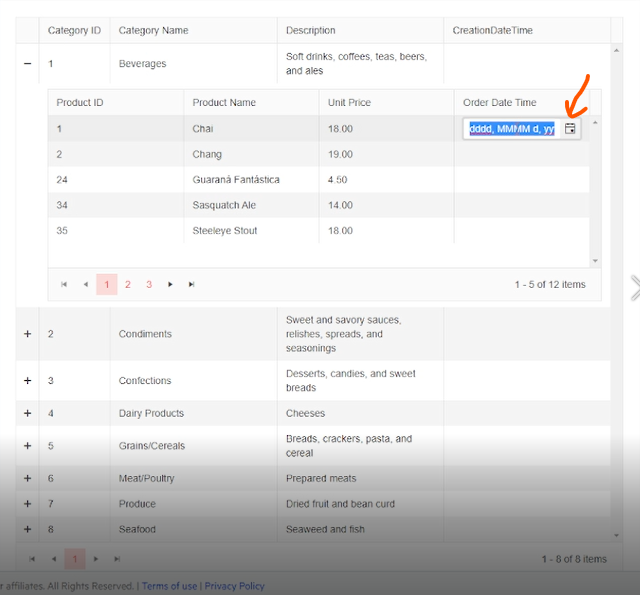This screenshot has width=640, height=595.
Task: Jump to last page of categories pager
Action: coord(117,559)
